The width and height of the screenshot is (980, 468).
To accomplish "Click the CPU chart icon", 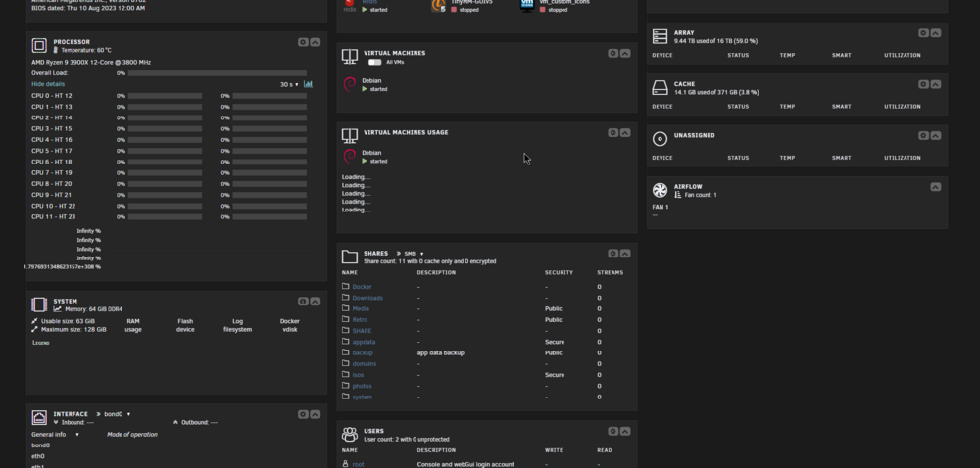I will click(x=308, y=84).
